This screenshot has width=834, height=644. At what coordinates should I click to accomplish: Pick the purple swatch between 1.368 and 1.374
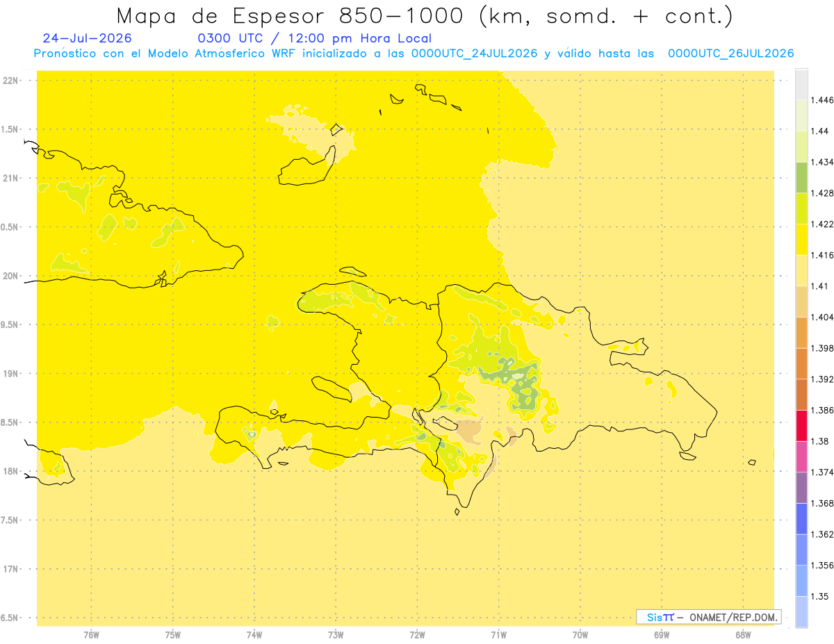pyautogui.click(x=801, y=488)
